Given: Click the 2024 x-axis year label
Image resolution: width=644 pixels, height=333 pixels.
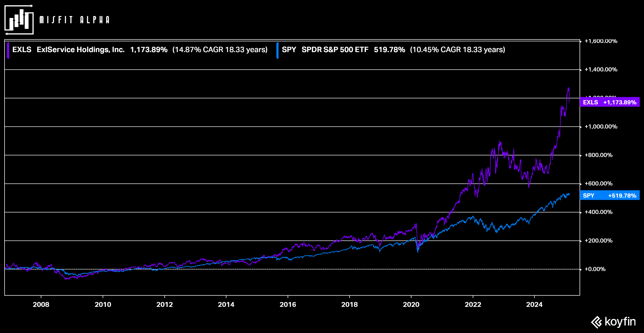Looking at the screenshot, I should pyautogui.click(x=534, y=305).
